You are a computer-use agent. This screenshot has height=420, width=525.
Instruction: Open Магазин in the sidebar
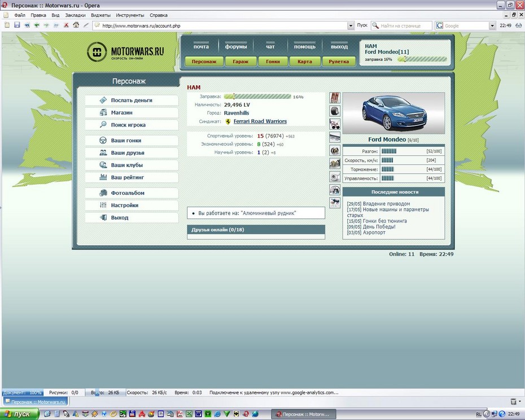pyautogui.click(x=132, y=112)
